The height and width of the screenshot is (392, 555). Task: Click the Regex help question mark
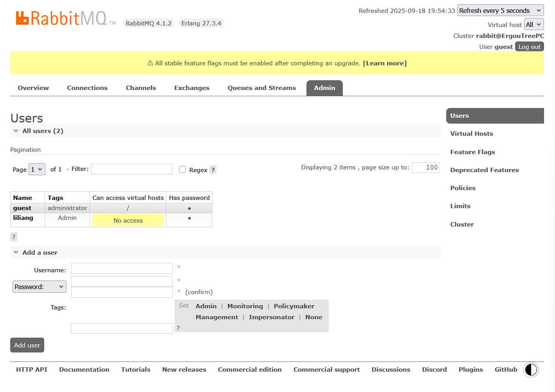pyautogui.click(x=213, y=170)
